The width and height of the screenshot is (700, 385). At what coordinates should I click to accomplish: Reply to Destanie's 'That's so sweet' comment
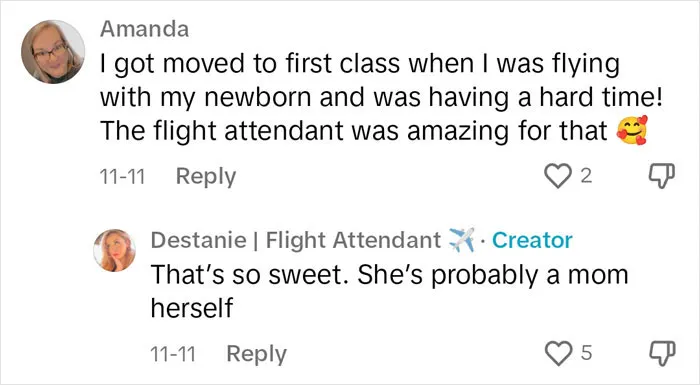pos(256,354)
